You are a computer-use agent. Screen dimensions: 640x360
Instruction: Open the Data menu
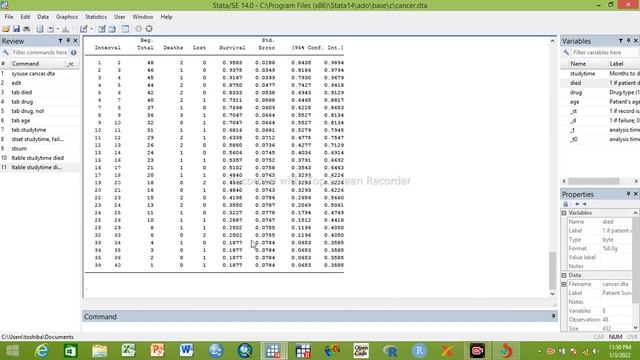coord(43,17)
